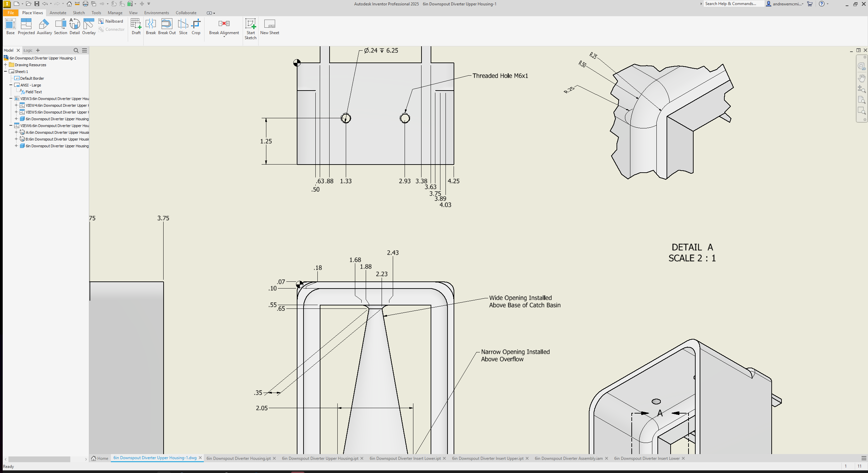The image size is (868, 473).
Task: Open the File menu
Action: click(x=11, y=13)
